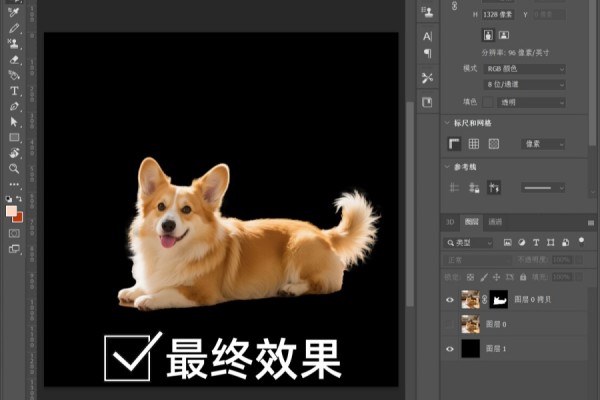Select the Eraser tool
This screenshot has height=400, width=600.
click(14, 59)
